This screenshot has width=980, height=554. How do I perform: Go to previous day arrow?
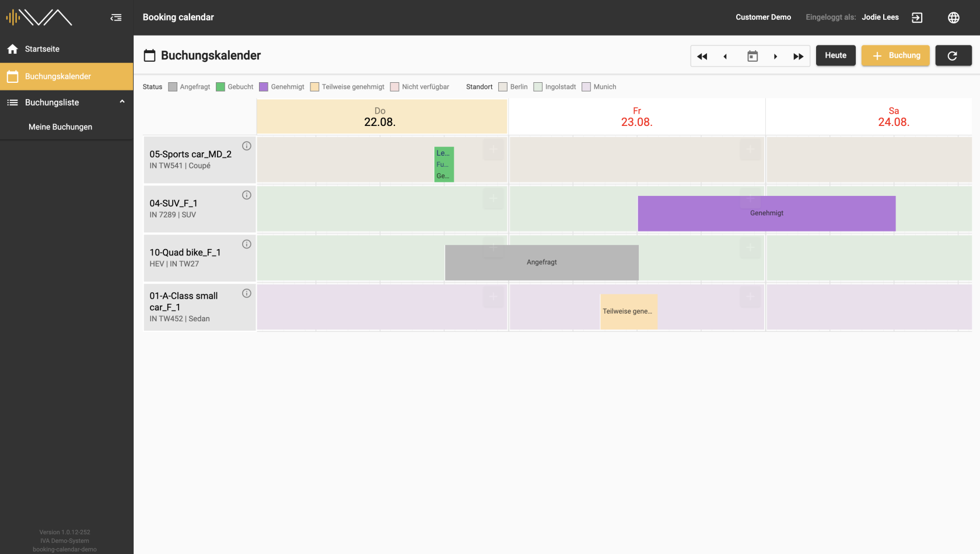pos(725,56)
